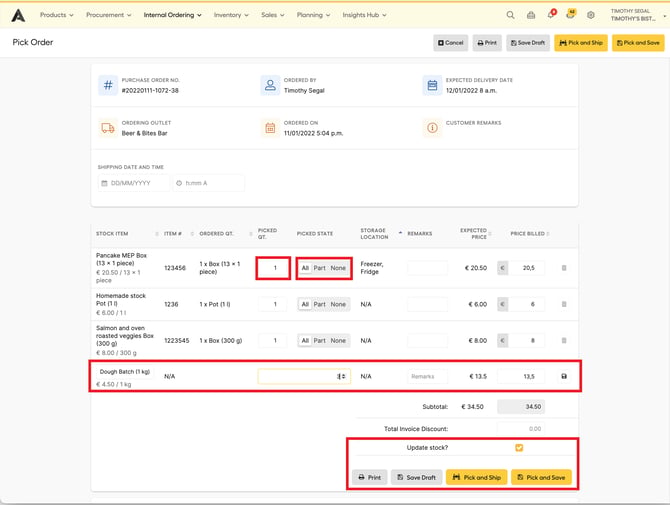Click the Total Invoice Discount field

[521, 429]
